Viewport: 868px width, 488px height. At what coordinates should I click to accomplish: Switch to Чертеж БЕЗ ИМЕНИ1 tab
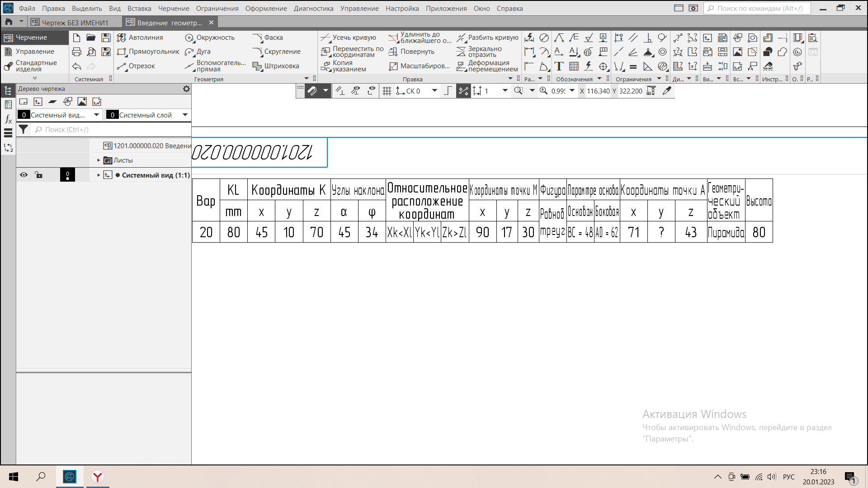pos(75,22)
